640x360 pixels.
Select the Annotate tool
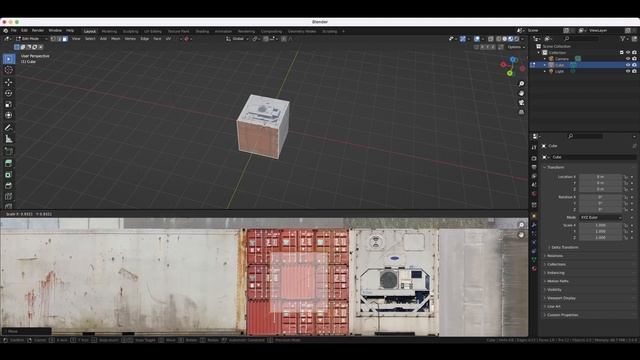pyautogui.click(x=9, y=128)
